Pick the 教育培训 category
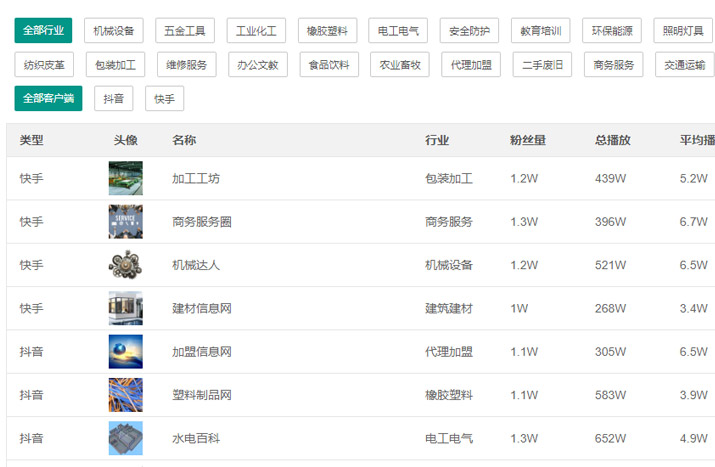This screenshot has width=715, height=467. (541, 31)
